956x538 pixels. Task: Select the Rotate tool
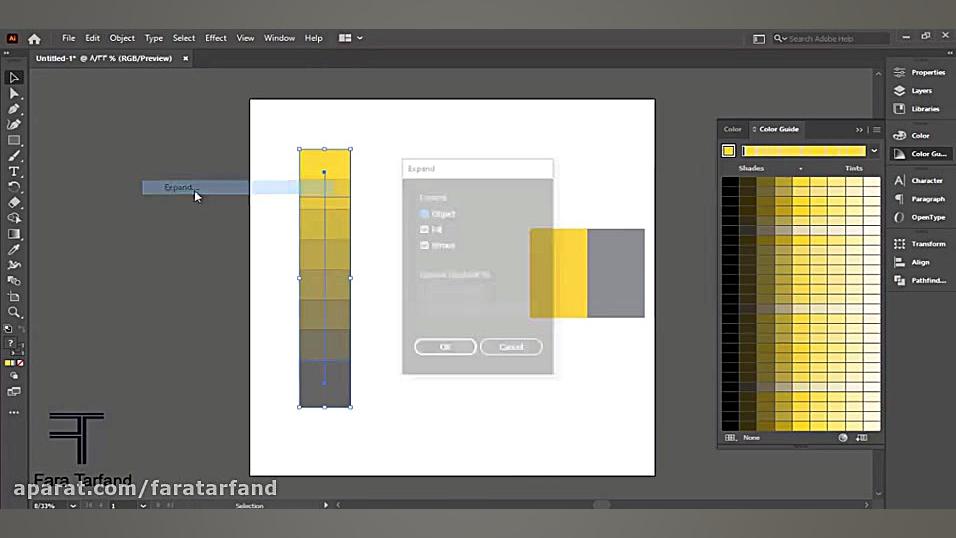point(13,187)
